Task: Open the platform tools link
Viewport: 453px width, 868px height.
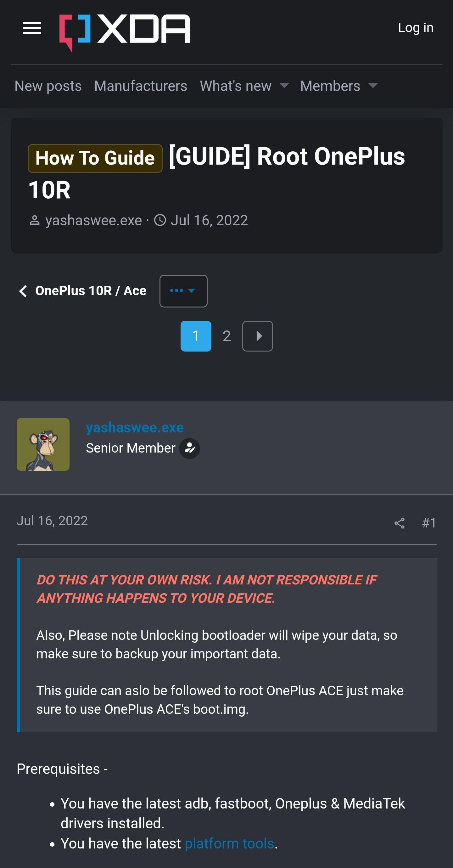Action: click(x=229, y=843)
